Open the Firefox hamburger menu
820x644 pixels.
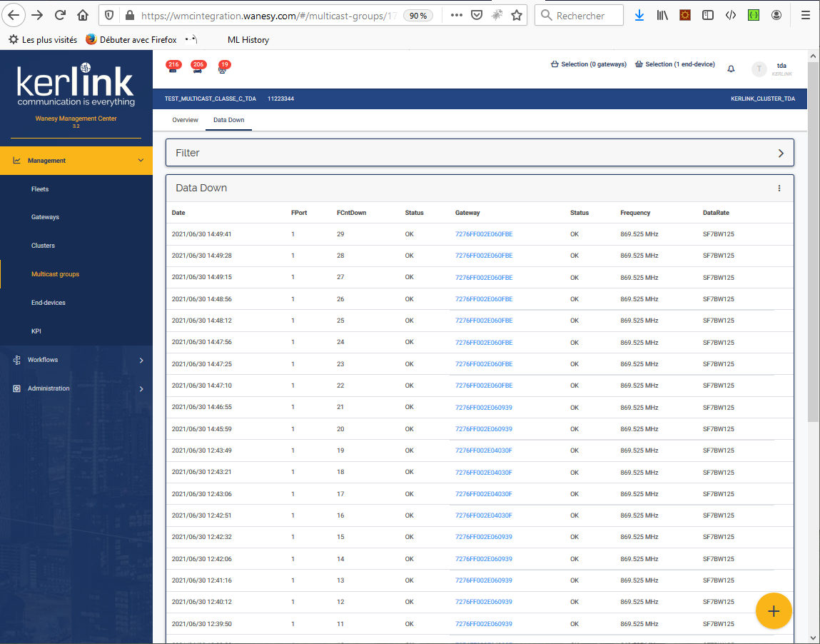805,15
